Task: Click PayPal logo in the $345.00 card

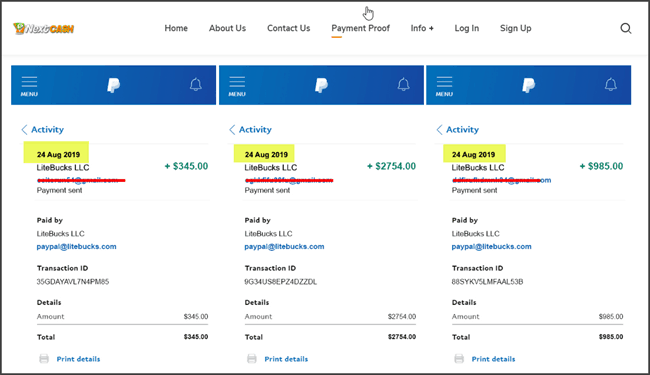Action: pyautogui.click(x=113, y=85)
